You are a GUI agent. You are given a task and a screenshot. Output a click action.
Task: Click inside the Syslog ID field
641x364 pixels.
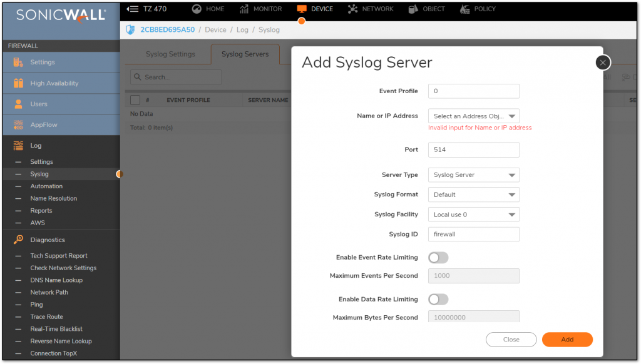click(x=473, y=234)
